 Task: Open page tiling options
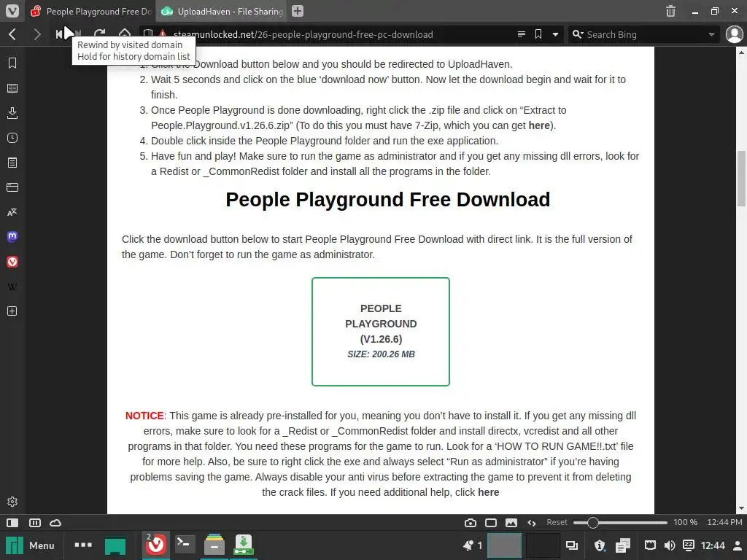(x=491, y=523)
